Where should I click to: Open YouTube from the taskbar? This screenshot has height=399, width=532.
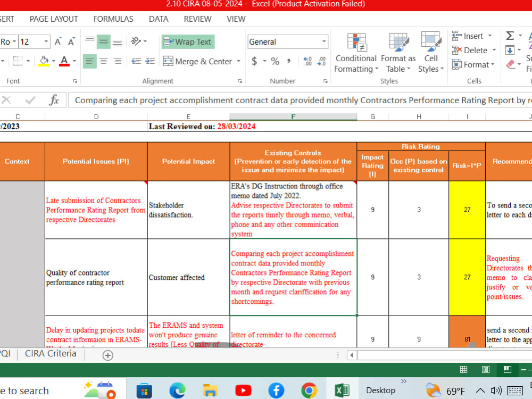(243, 390)
